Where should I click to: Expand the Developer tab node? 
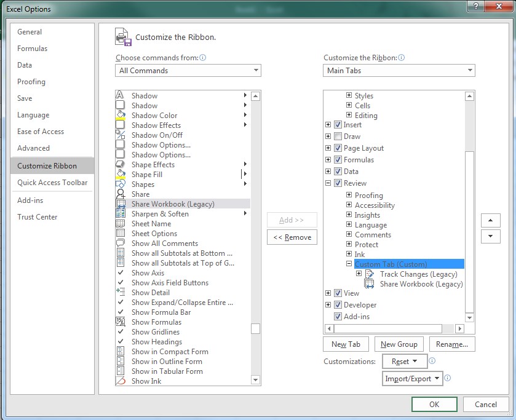pyautogui.click(x=328, y=305)
